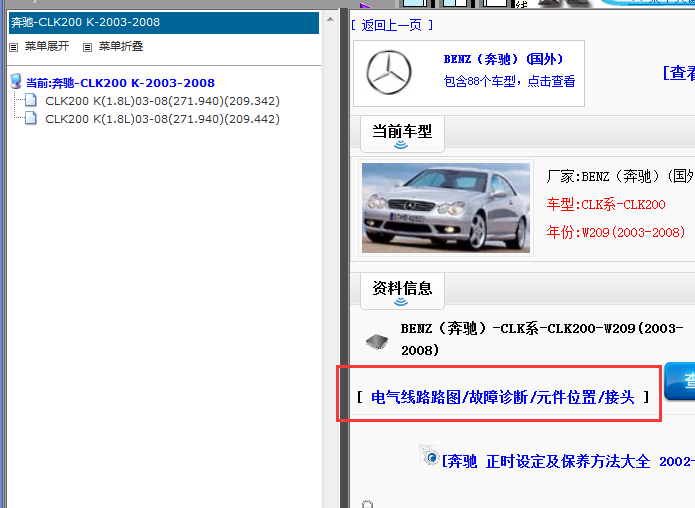The height and width of the screenshot is (508, 695).
Task: Click 菜单展开 to expand the menu
Action: pos(47,46)
